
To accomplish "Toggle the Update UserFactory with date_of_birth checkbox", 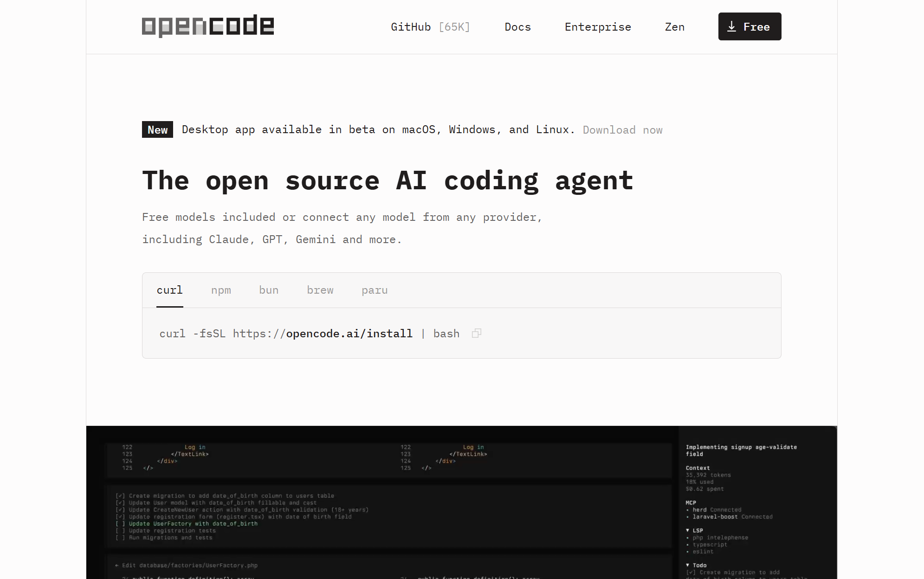I will pyautogui.click(x=121, y=523).
